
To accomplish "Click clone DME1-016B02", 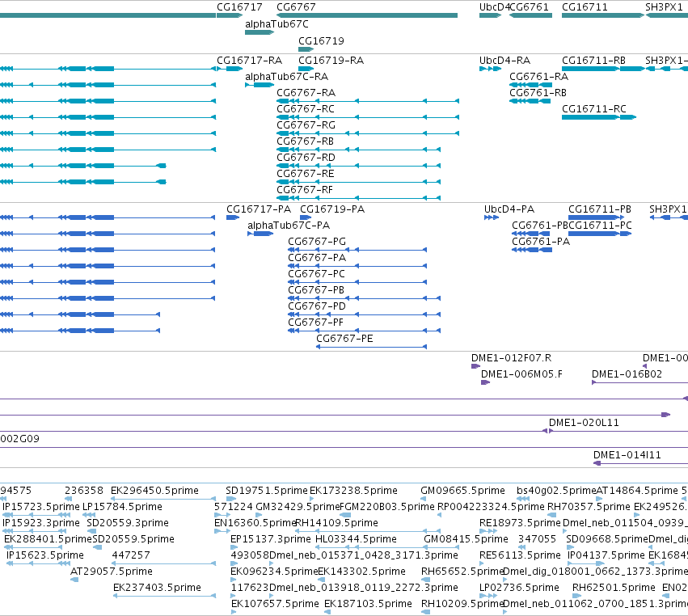I will coord(639,382).
